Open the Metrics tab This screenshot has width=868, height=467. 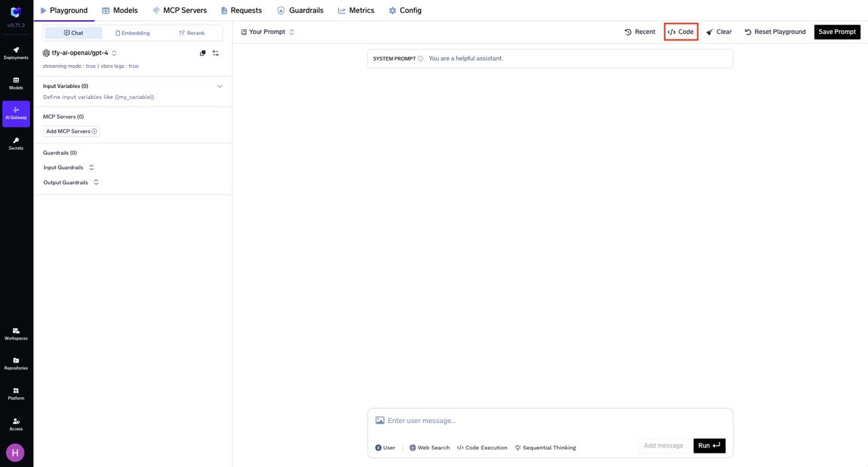[x=356, y=10]
